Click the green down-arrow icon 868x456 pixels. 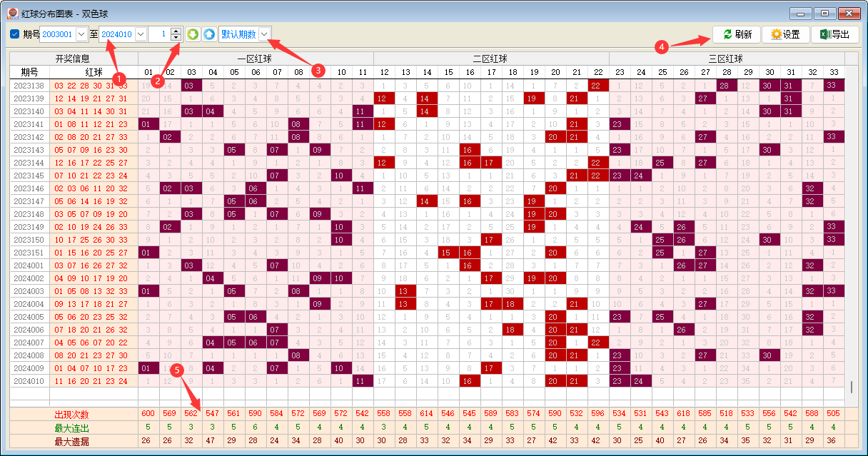pos(193,34)
